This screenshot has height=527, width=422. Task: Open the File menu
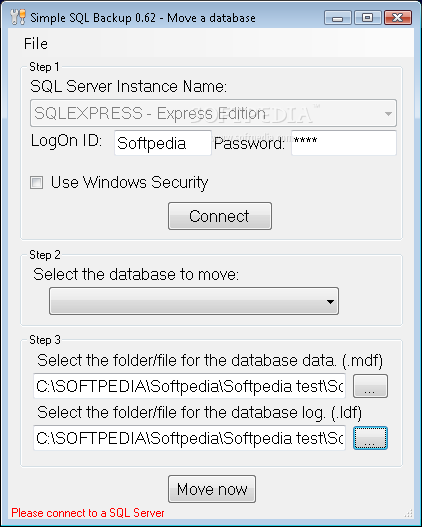(36, 44)
